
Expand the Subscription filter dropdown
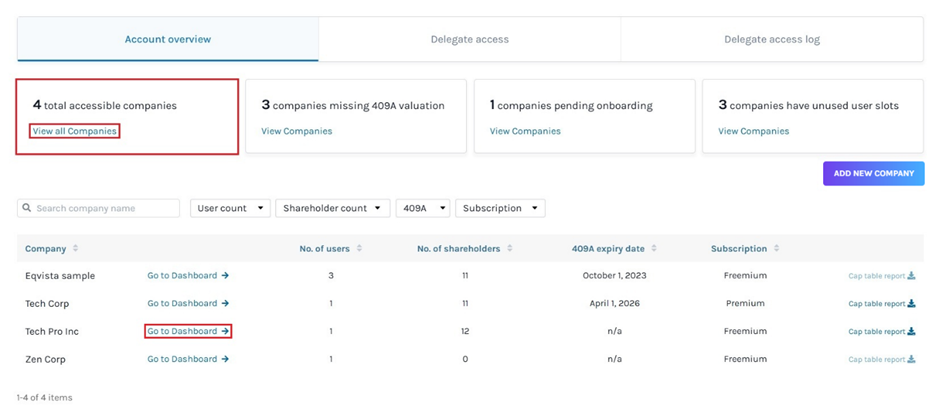[x=499, y=208]
